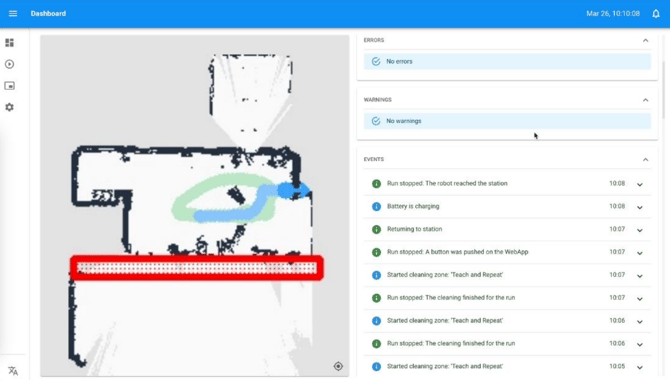Click the blue robot marker on map
Screen dimensions: 670x380
[293, 190]
